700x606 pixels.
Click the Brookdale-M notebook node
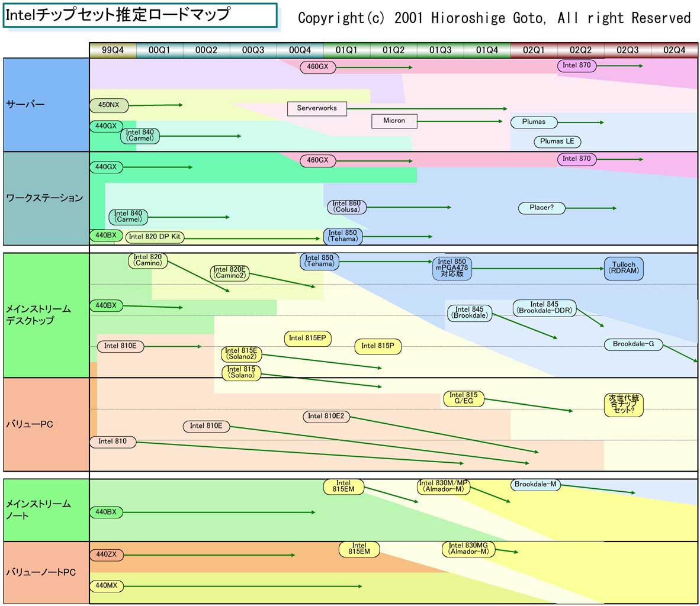(x=535, y=485)
